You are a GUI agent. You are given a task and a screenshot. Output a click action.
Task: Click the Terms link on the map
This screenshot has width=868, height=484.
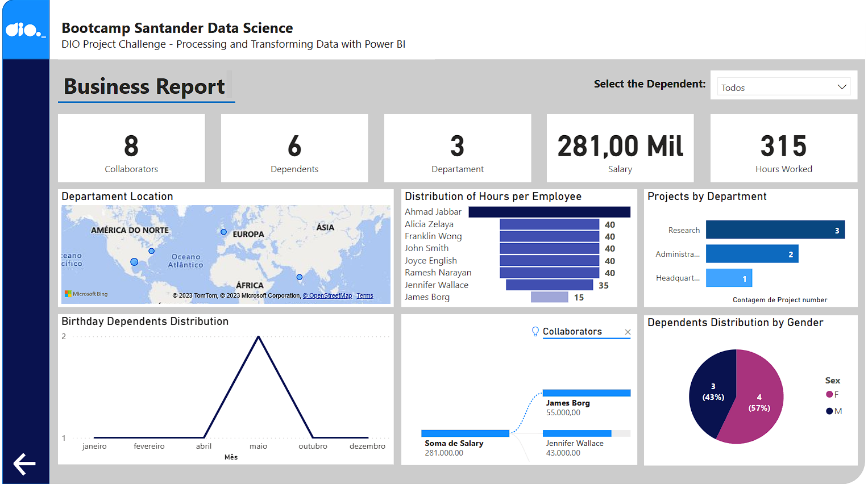coord(365,295)
